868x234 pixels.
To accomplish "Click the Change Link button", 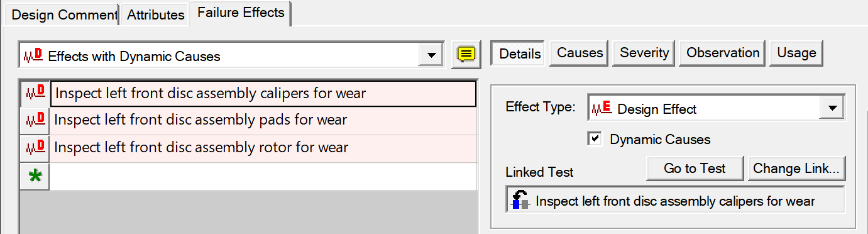I will tap(796, 168).
